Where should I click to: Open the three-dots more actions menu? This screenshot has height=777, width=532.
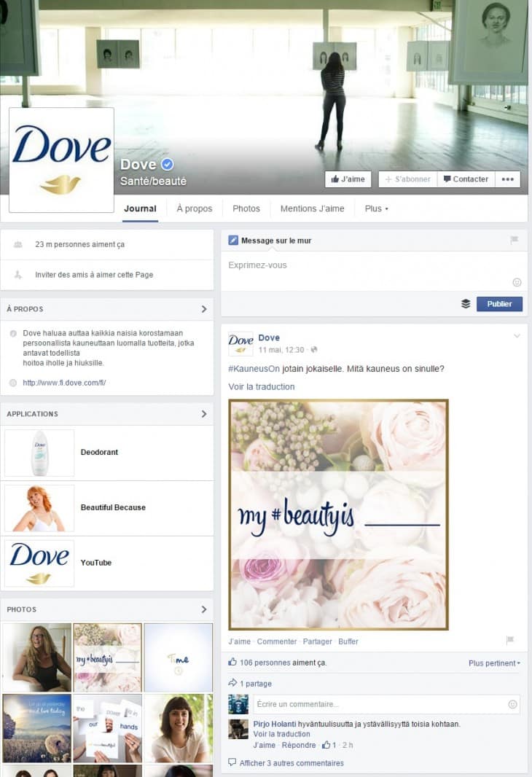coord(508,179)
